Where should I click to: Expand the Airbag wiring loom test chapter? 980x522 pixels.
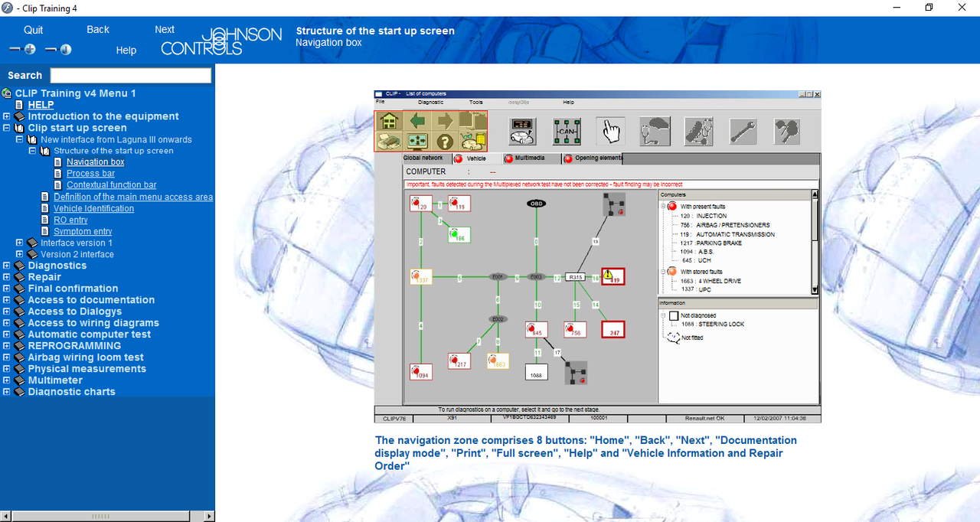[7, 357]
